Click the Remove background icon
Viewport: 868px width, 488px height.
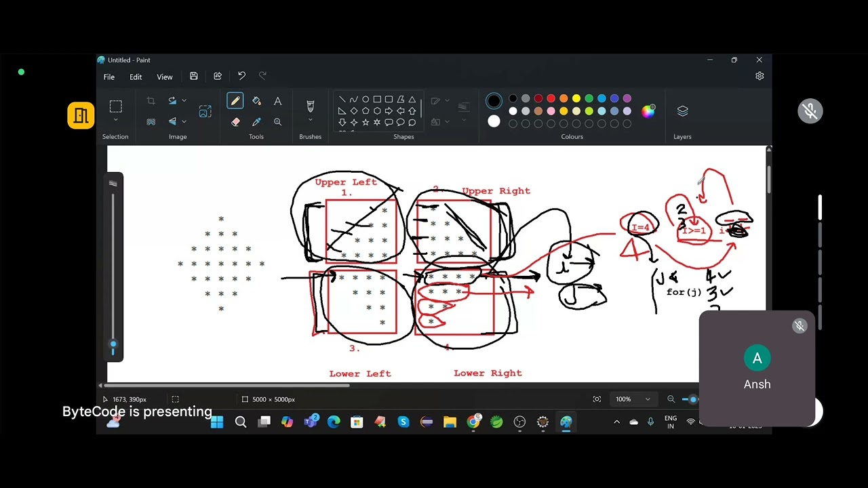151,122
